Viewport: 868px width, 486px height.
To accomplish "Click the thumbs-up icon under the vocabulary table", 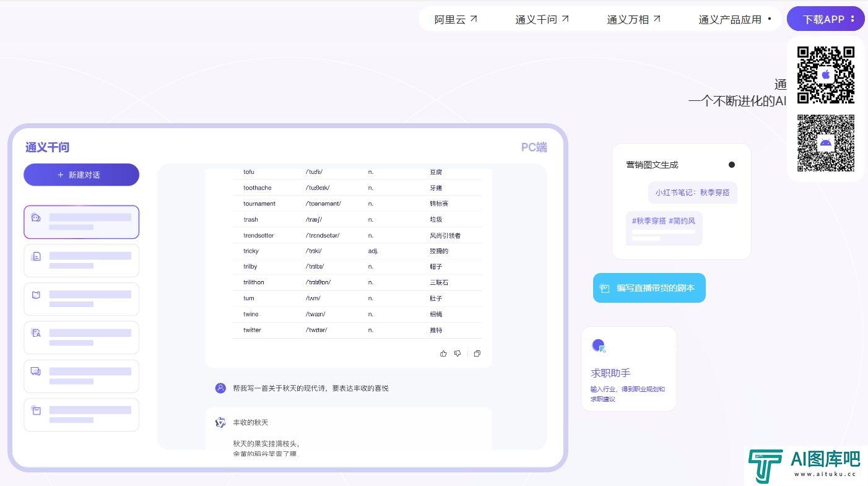I will [443, 354].
